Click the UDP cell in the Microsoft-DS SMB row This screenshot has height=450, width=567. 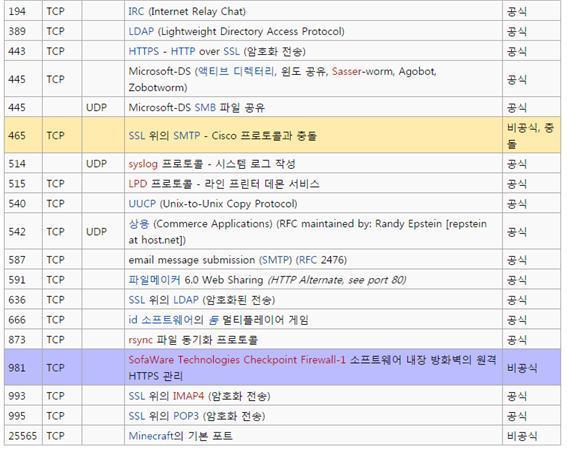click(x=103, y=107)
